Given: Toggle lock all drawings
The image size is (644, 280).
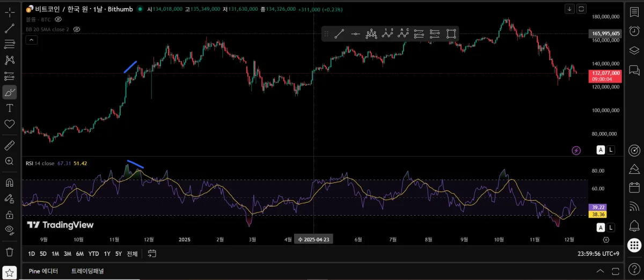Looking at the screenshot, I should pyautogui.click(x=10, y=215).
